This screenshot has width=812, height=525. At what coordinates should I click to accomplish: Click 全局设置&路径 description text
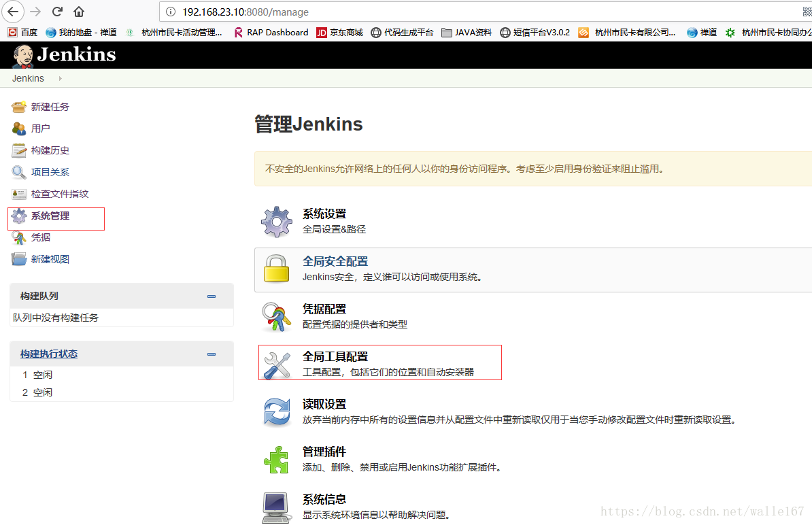tap(334, 229)
